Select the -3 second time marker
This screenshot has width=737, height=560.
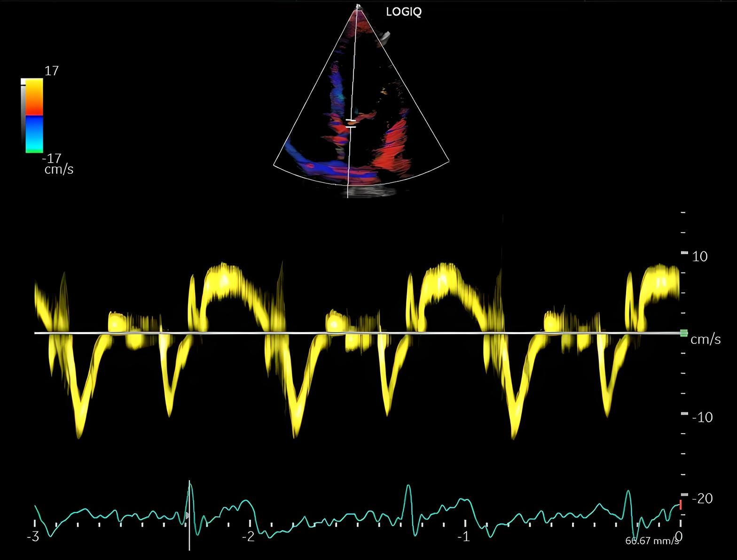click(x=33, y=537)
